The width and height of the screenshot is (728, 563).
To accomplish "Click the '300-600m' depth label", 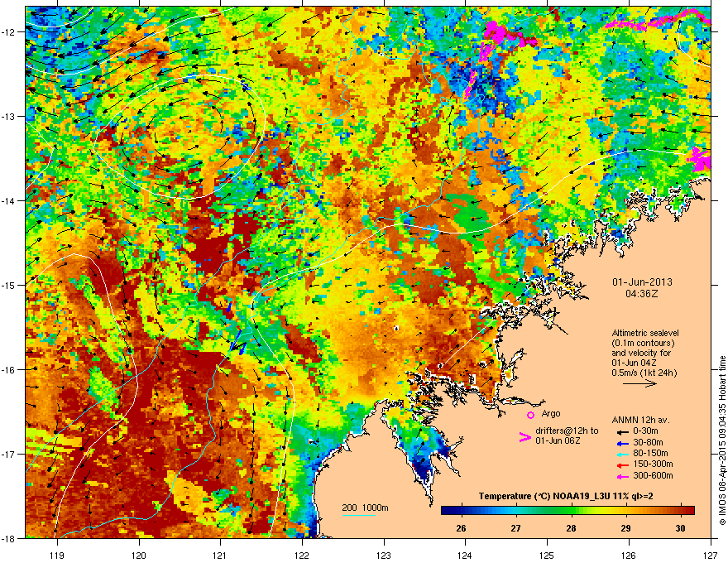I will click(653, 476).
